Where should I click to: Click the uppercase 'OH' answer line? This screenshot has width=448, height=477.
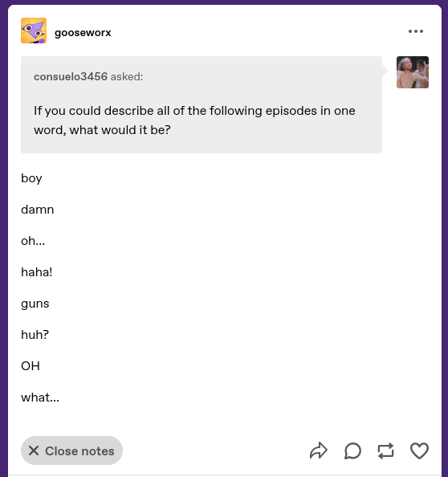pos(31,366)
